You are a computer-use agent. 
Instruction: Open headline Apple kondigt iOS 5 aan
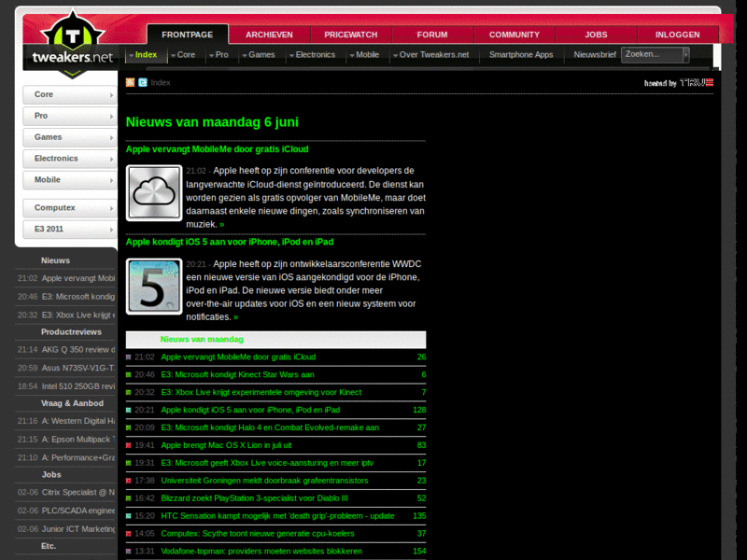point(230,242)
